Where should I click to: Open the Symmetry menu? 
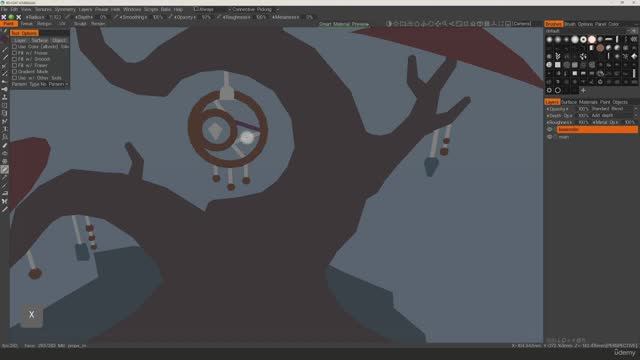[65, 9]
